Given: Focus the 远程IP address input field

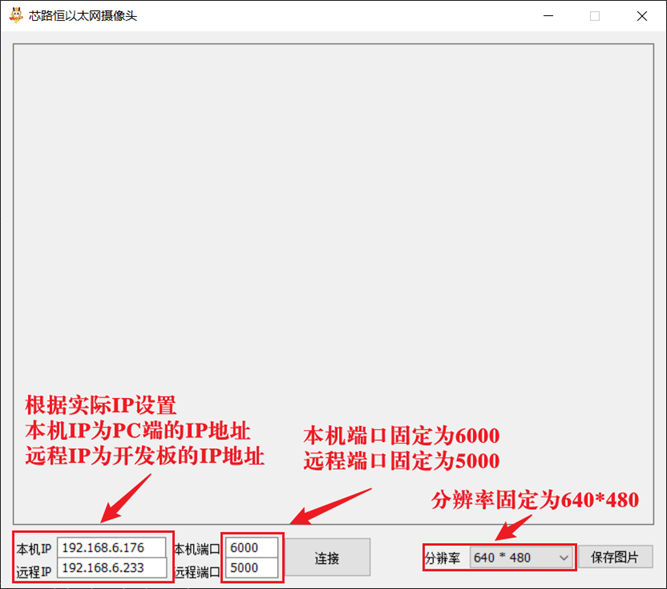Looking at the screenshot, I should [111, 568].
